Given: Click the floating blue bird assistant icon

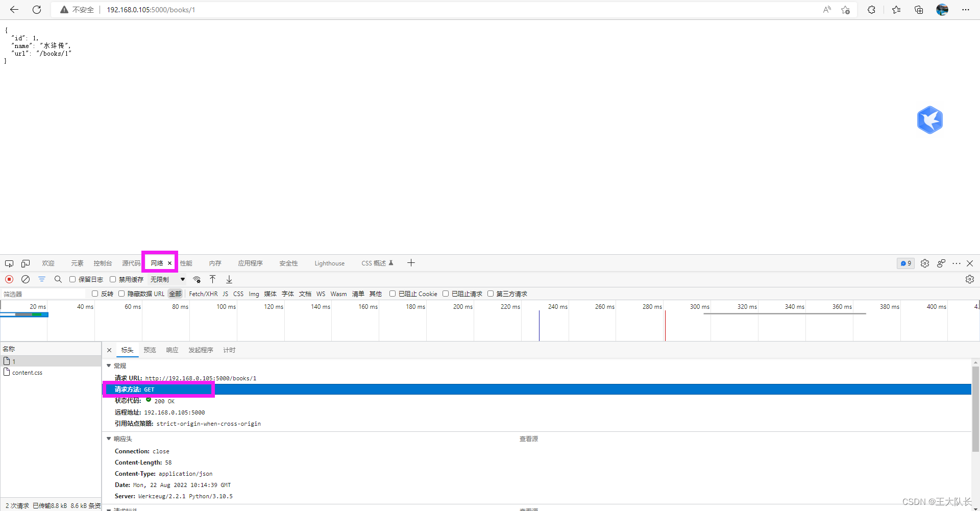Looking at the screenshot, I should click(x=930, y=120).
